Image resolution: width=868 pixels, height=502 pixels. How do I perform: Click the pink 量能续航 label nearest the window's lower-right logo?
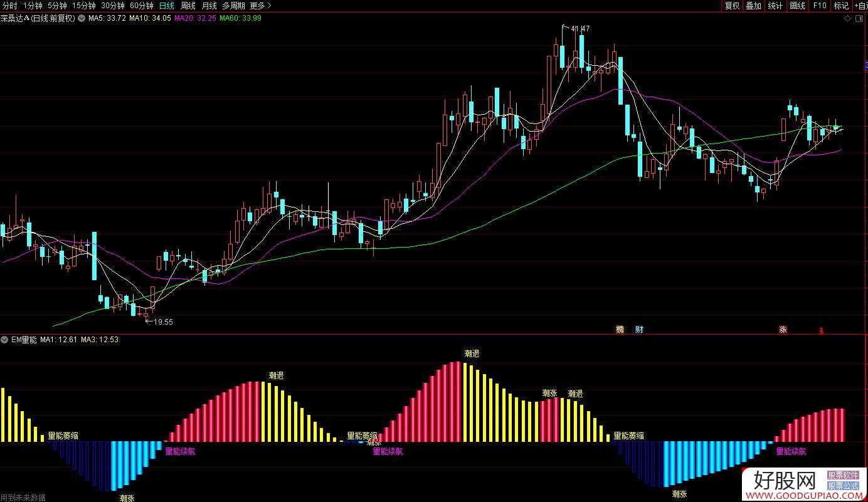[x=791, y=451]
